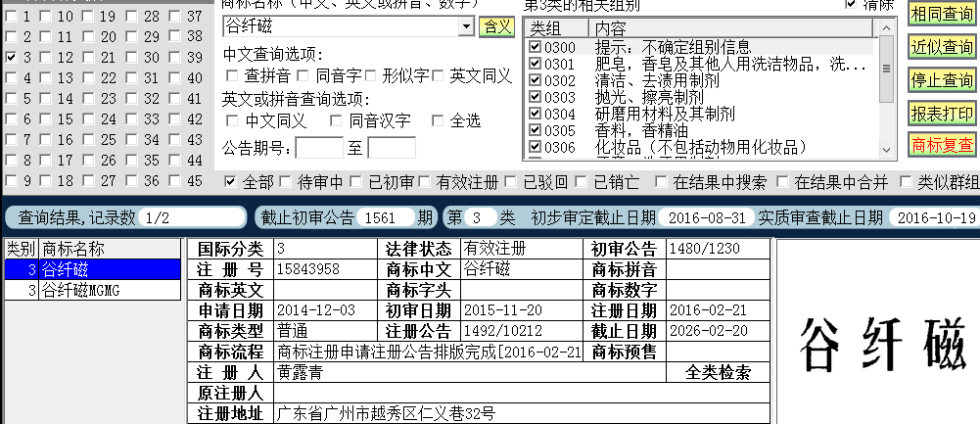The height and width of the screenshot is (424, 980).
Task: Check the class 30 checkbox
Action: pyautogui.click(x=132, y=58)
